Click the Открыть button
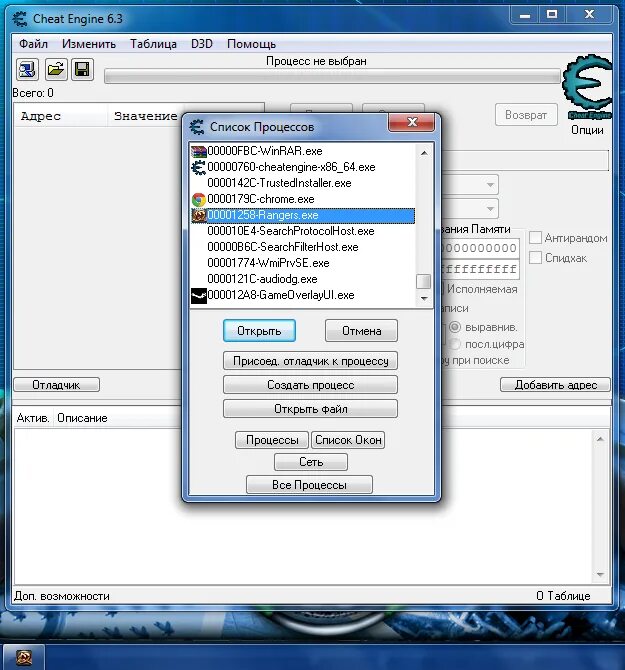This screenshot has height=670, width=625. coord(259,331)
